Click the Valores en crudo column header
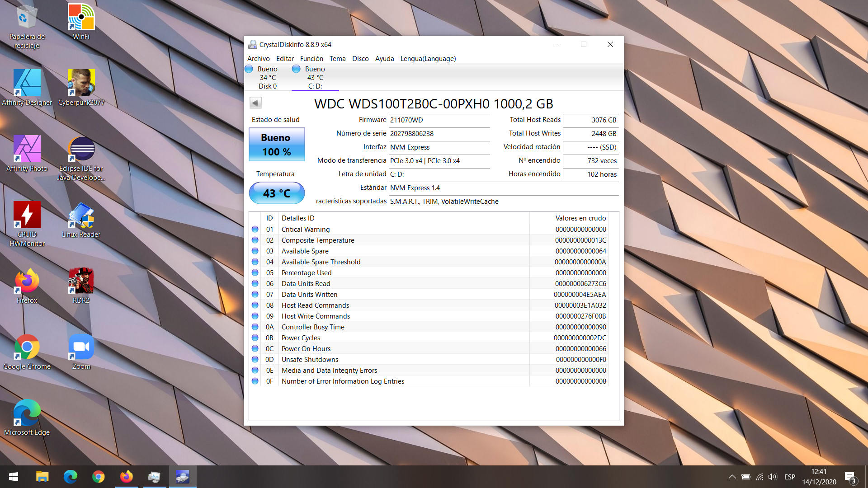 (580, 218)
